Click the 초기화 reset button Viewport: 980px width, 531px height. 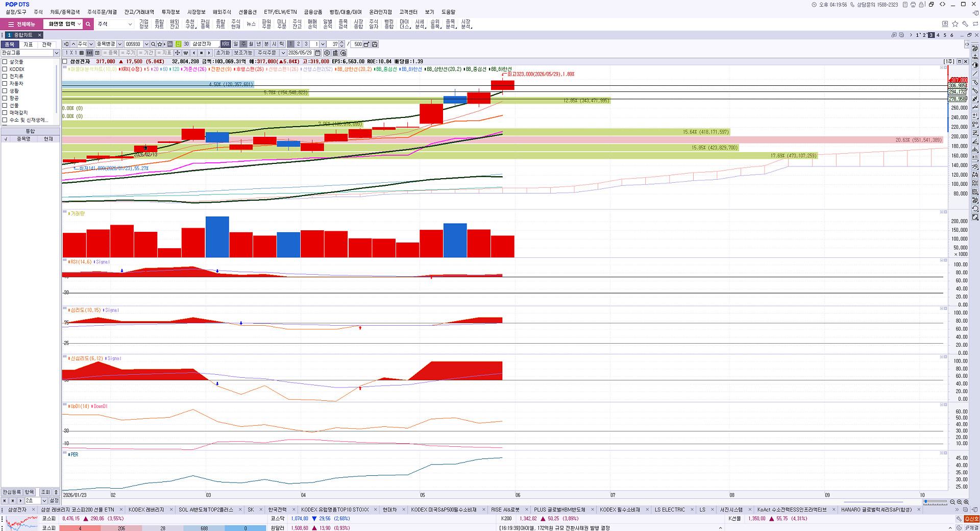(223, 53)
